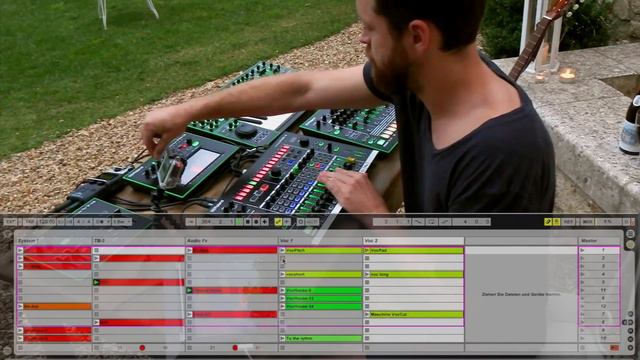
Task: Launch the VocPad clip
Action: [x=367, y=250]
